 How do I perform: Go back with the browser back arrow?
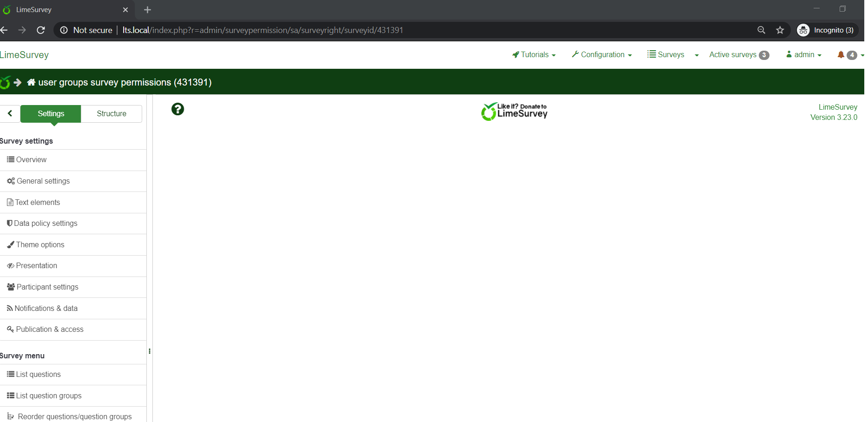click(4, 30)
